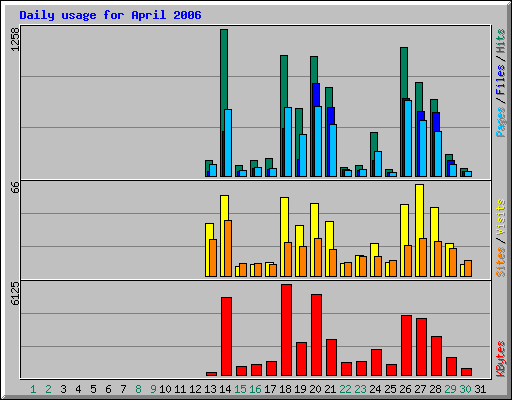Viewport: 512px width, 400px height.
Task: Click the 1258 hits axis value
Action: tap(15, 39)
